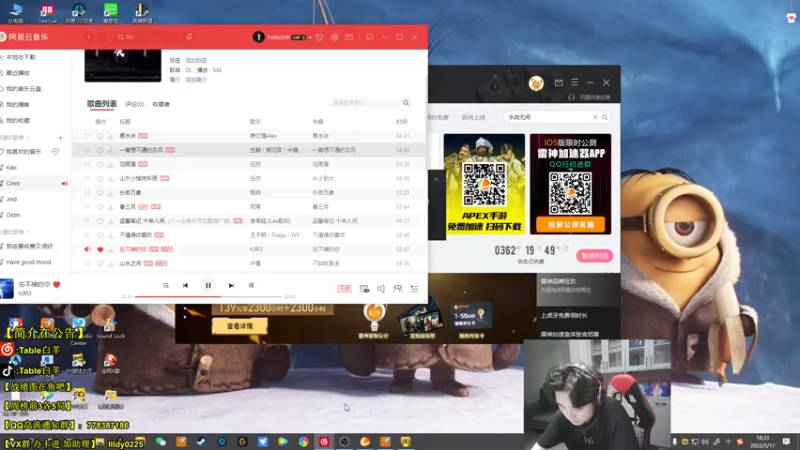This screenshot has height=450, width=800.
Task: Open Leishen accelerator mail icon
Action: [x=559, y=83]
